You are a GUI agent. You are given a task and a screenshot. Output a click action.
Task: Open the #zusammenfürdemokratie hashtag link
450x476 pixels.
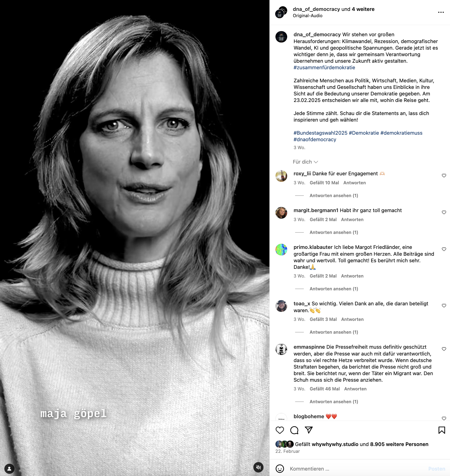coord(324,67)
